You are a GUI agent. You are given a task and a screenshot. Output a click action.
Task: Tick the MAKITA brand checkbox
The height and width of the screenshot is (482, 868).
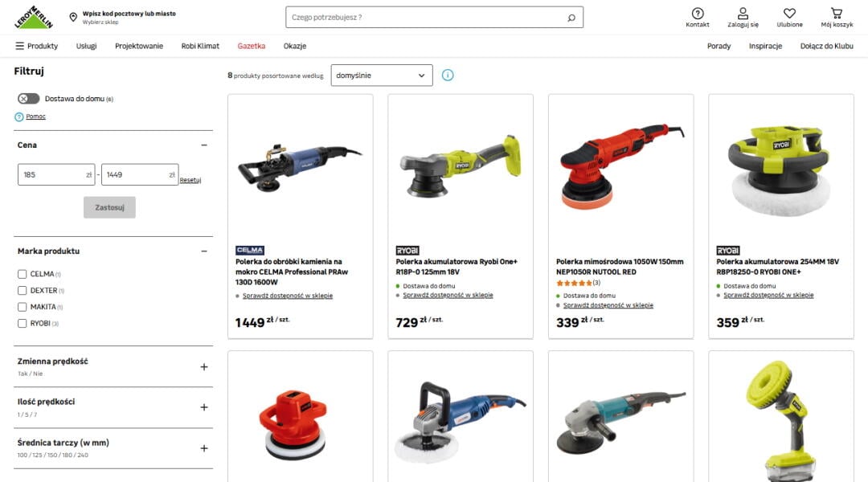pos(23,307)
